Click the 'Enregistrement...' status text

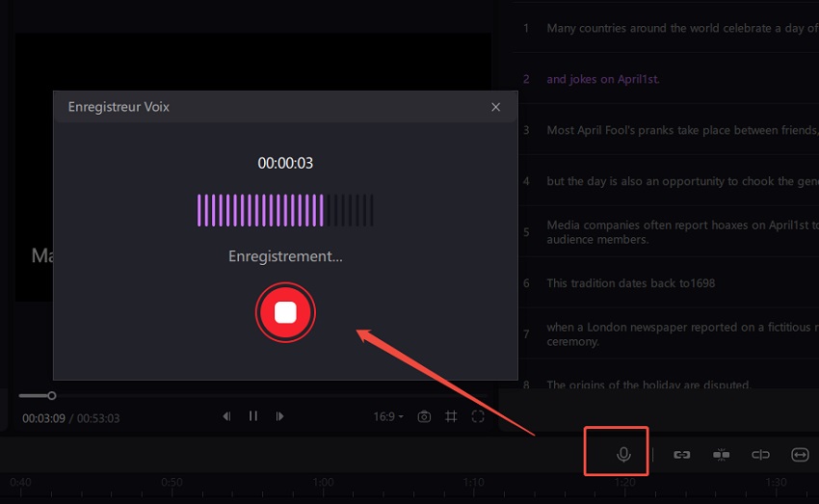[x=285, y=256]
